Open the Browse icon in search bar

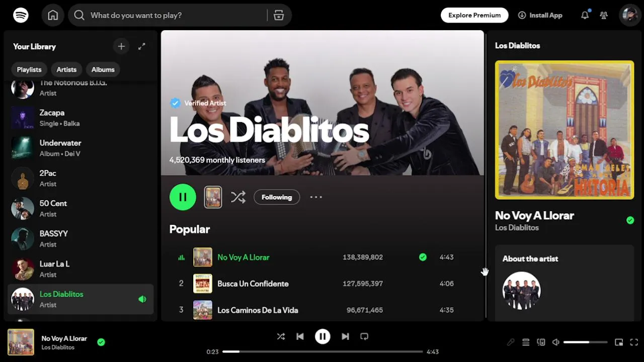[279, 15]
